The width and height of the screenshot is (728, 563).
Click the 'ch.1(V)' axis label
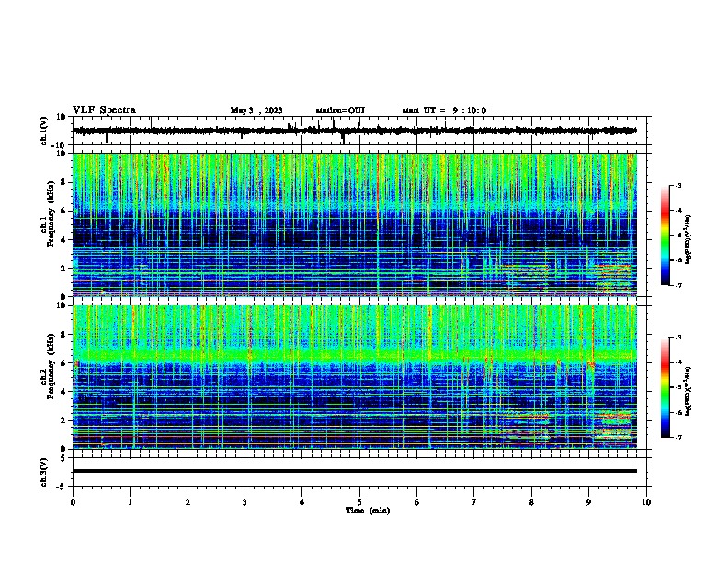pos(43,131)
